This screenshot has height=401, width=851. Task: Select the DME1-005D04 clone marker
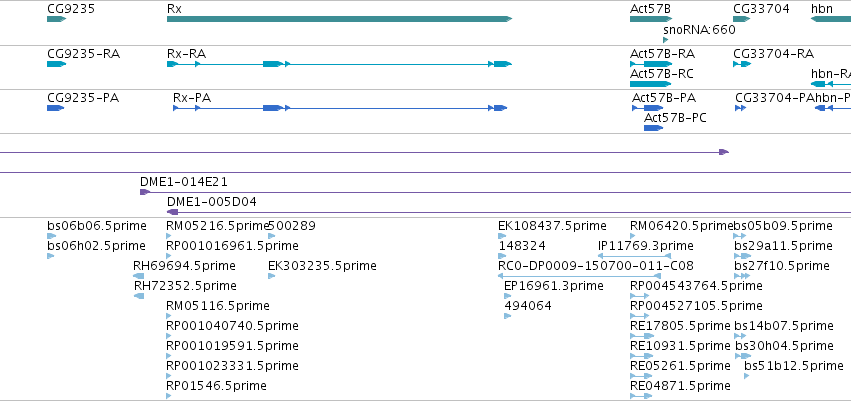173,212
